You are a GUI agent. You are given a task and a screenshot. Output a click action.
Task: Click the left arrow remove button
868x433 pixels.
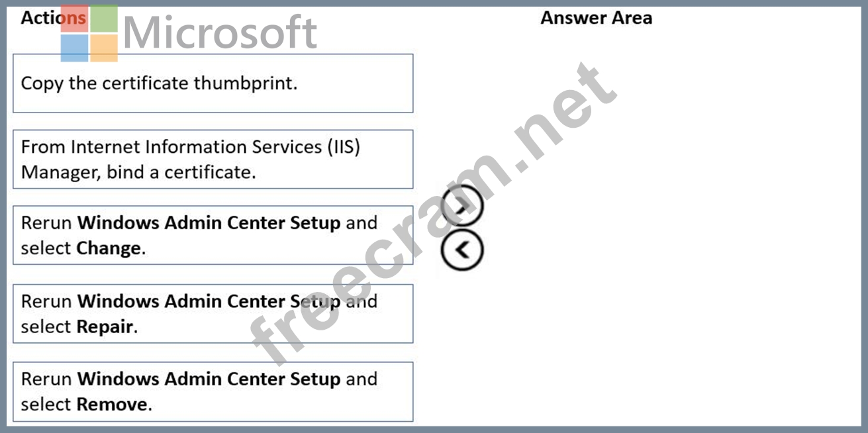[463, 250]
